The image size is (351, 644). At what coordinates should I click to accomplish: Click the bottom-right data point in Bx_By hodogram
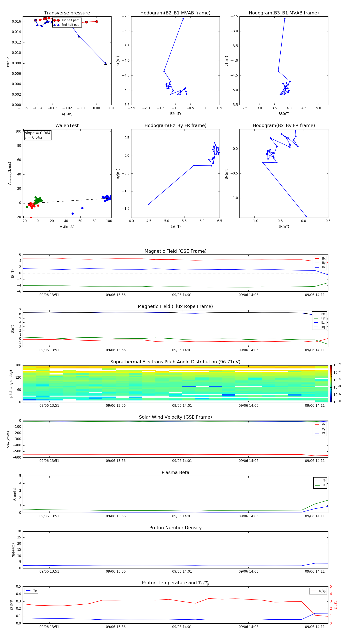click(306, 216)
